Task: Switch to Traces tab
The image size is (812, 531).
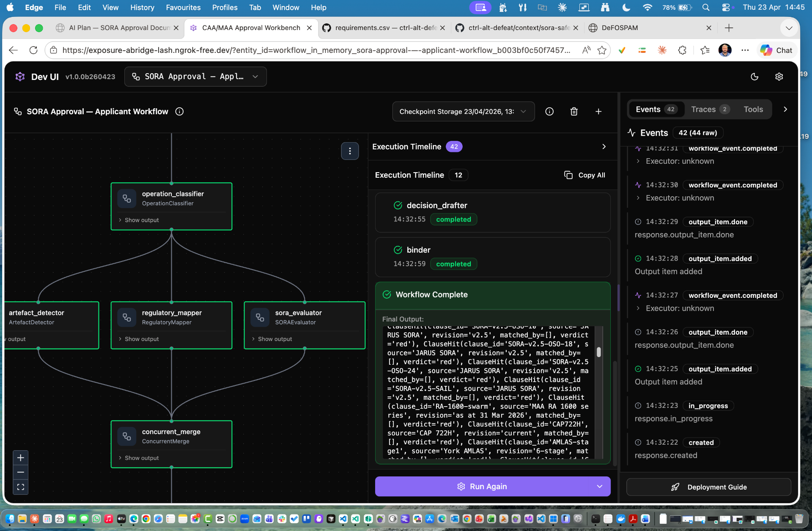Action: [710, 109]
